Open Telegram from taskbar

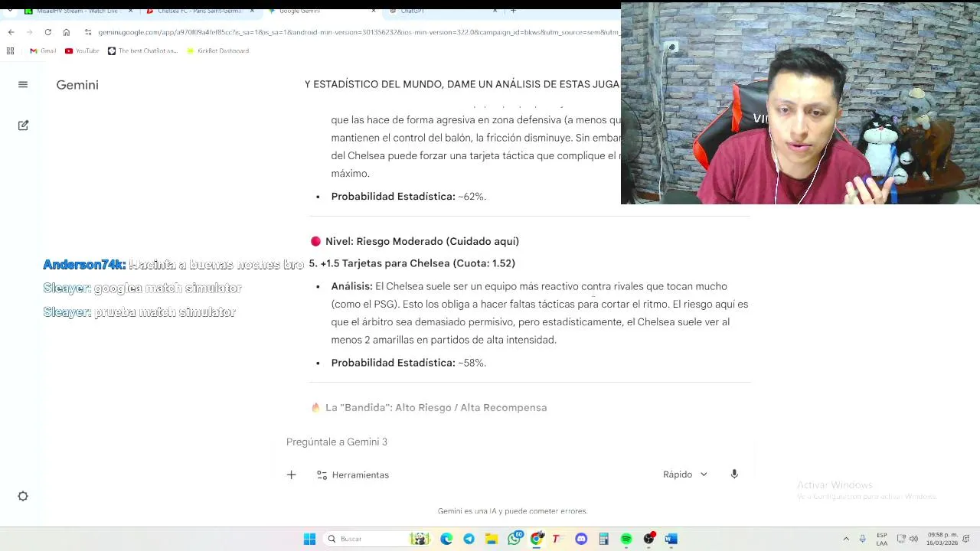469,539
